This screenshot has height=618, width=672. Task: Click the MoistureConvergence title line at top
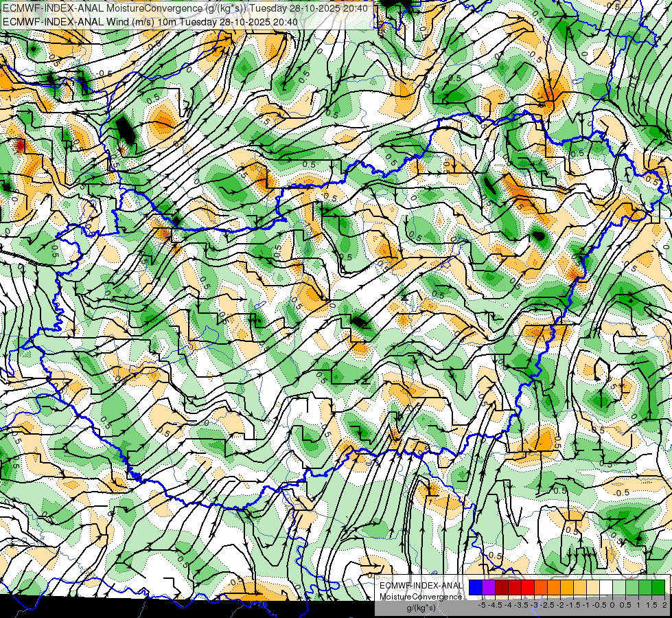(x=185, y=8)
